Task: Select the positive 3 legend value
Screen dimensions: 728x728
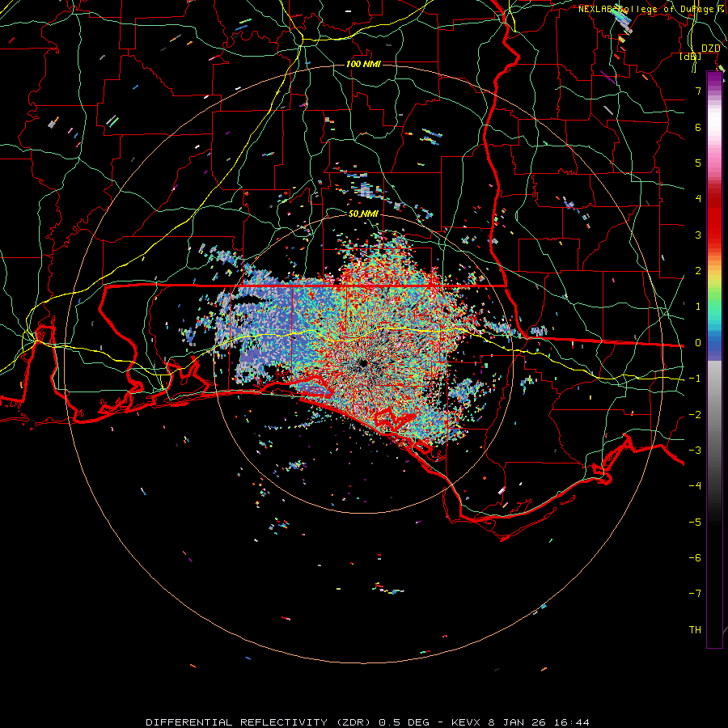Action: [x=698, y=235]
